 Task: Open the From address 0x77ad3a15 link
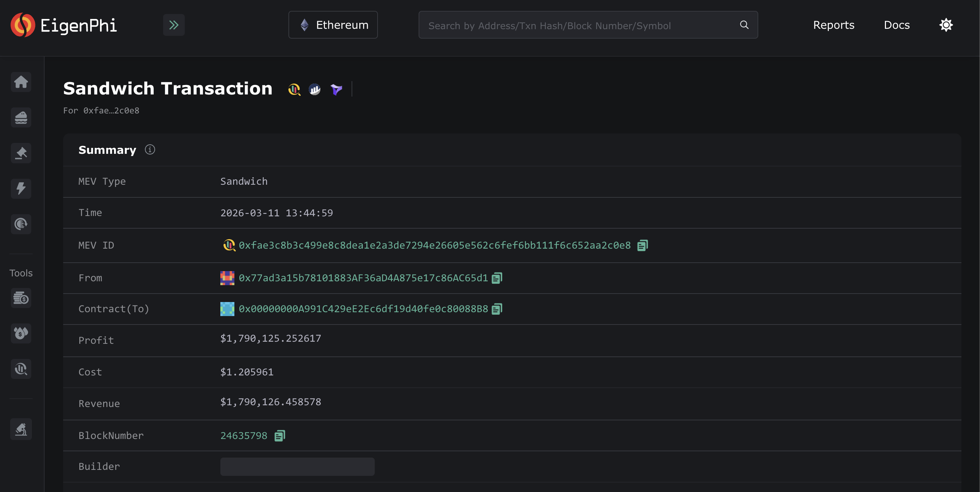[363, 278]
